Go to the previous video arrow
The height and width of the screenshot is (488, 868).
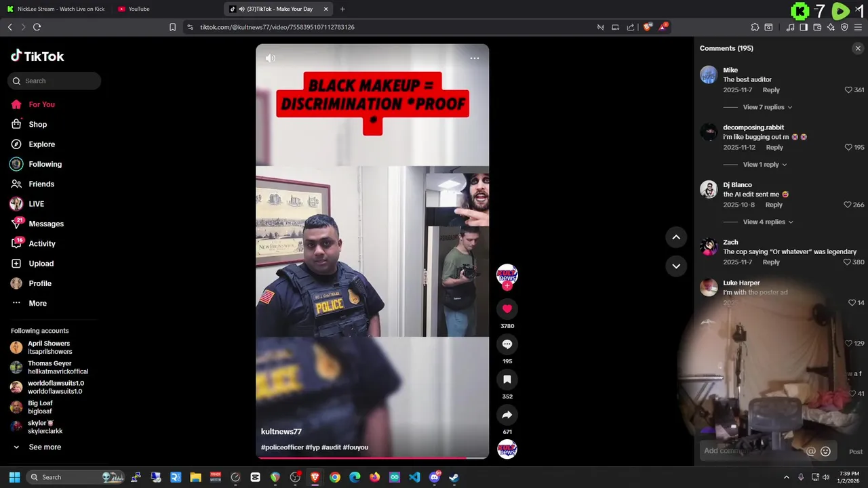pyautogui.click(x=676, y=237)
